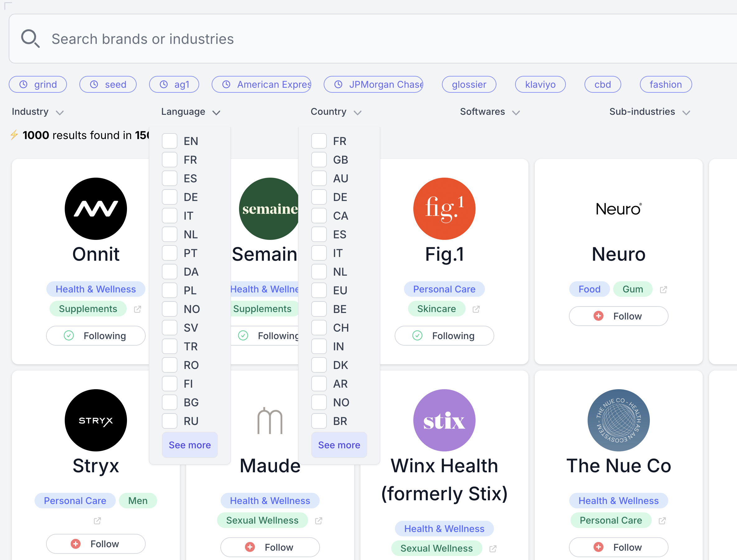
Task: Check the EN language checkbox
Action: (x=169, y=141)
